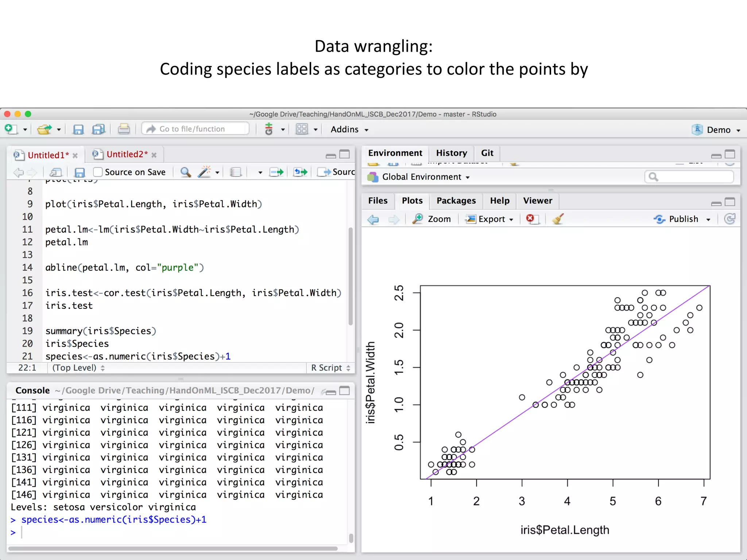Click the source pane minimize icon
This screenshot has width=747, height=560.
click(x=331, y=156)
